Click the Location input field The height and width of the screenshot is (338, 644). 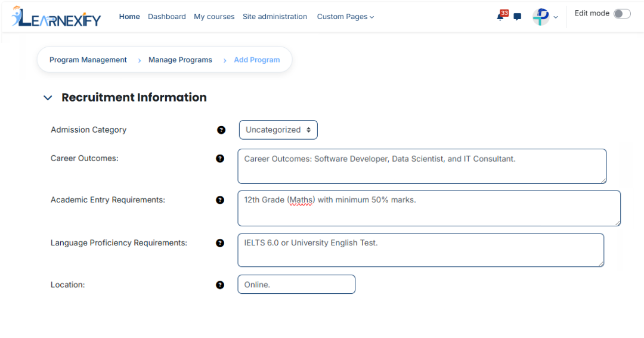(296, 284)
